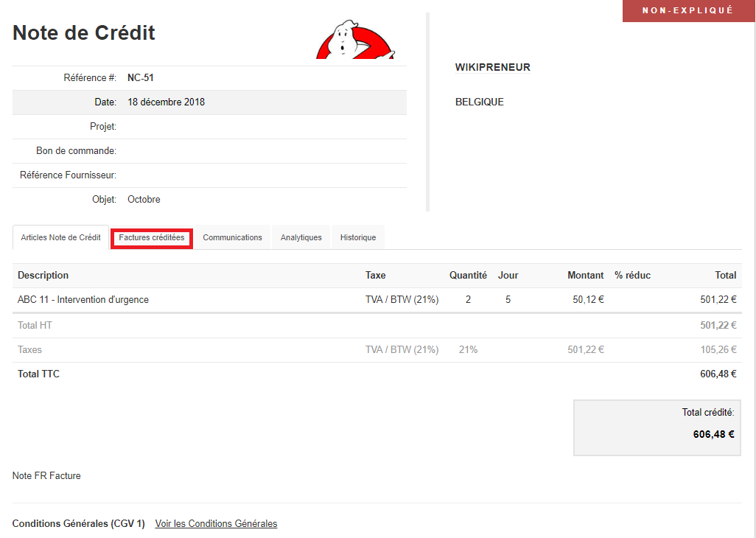Select the Articles Note de Crédit tab
The image size is (756, 538).
pos(60,237)
